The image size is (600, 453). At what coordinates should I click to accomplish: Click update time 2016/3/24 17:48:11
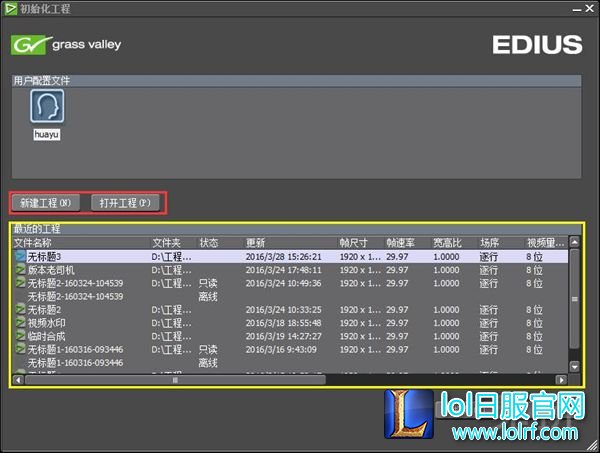click(x=284, y=270)
